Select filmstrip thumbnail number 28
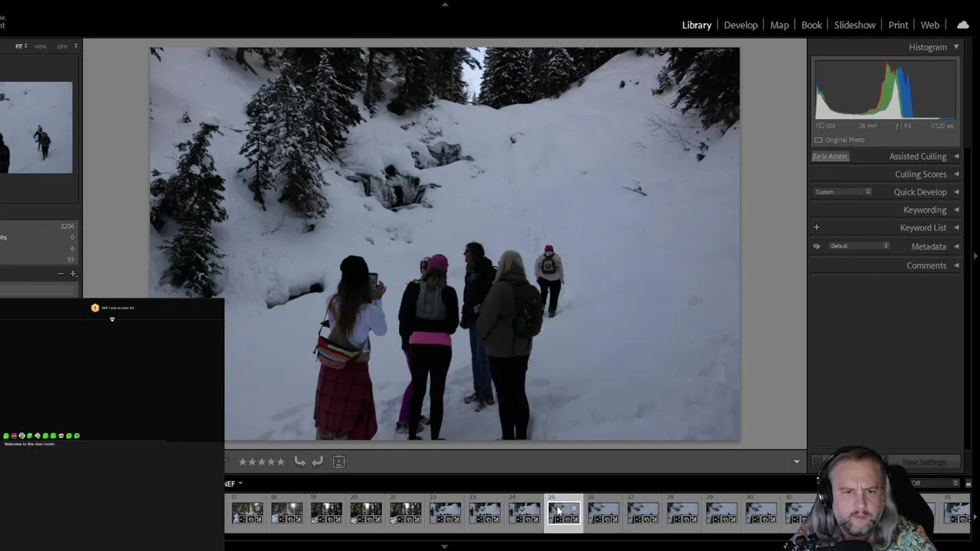Viewport: 980px width, 551px height. pyautogui.click(x=682, y=513)
